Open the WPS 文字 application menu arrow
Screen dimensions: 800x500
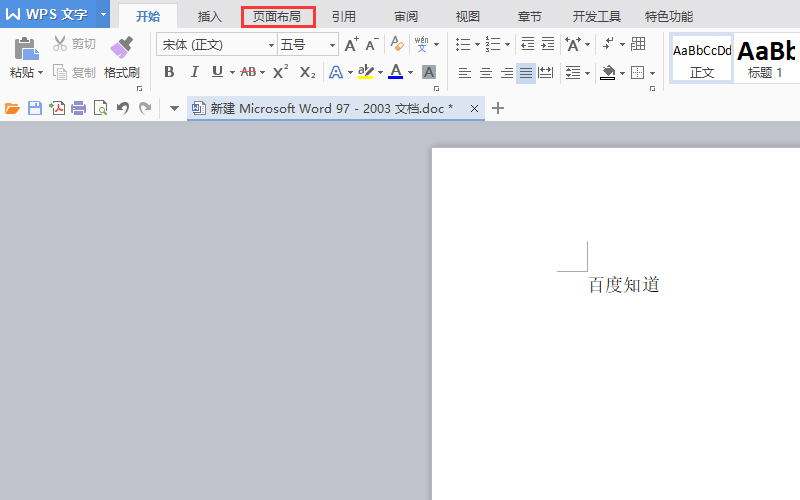pos(103,14)
